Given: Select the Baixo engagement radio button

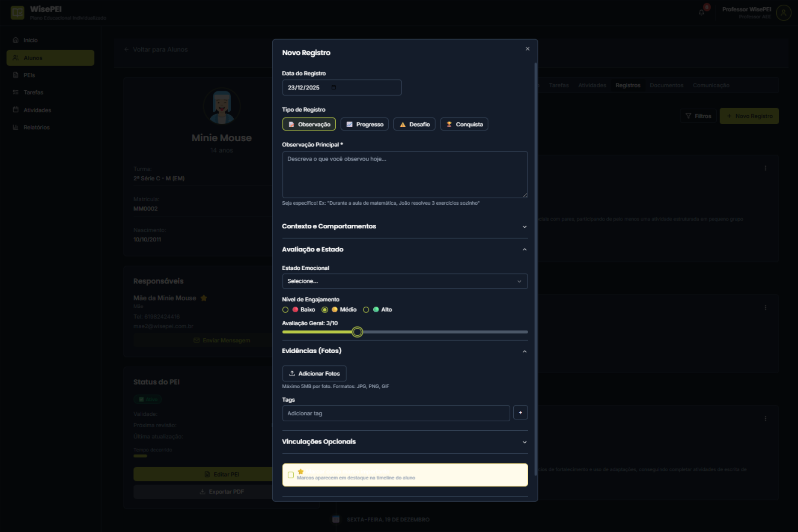Looking at the screenshot, I should tap(286, 310).
